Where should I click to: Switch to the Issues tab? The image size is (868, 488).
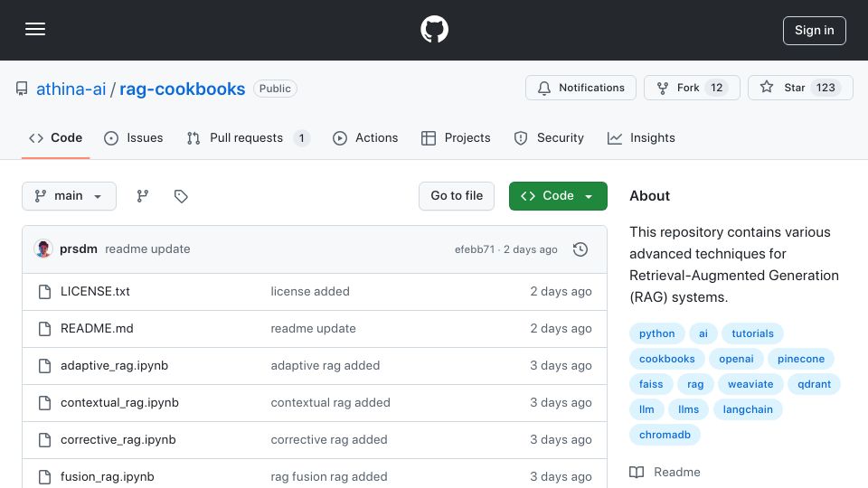pos(134,137)
